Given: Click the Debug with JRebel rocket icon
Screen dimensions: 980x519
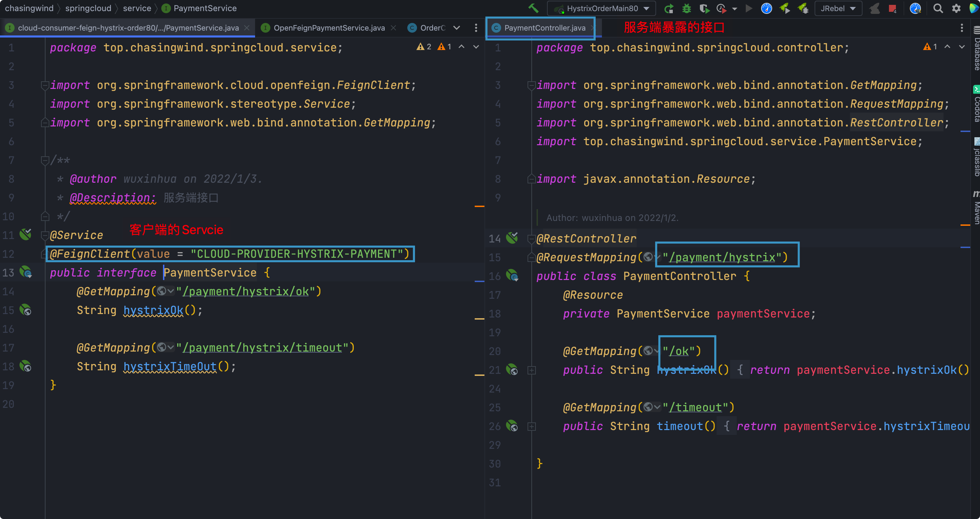Looking at the screenshot, I should pyautogui.click(x=803, y=8).
